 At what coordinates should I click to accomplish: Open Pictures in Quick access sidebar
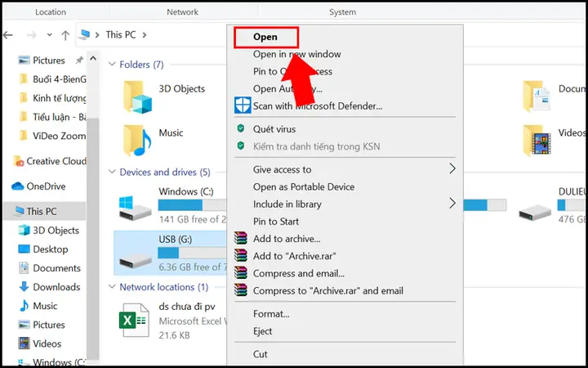(49, 61)
